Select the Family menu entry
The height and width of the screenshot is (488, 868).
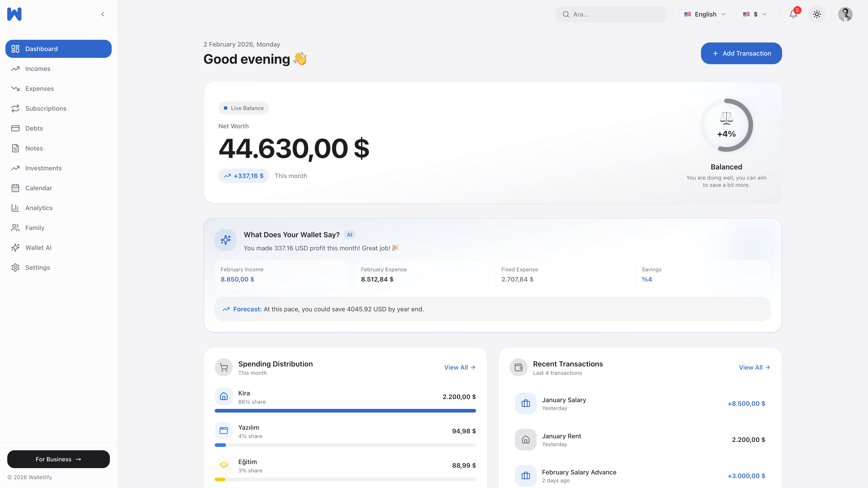pyautogui.click(x=35, y=228)
